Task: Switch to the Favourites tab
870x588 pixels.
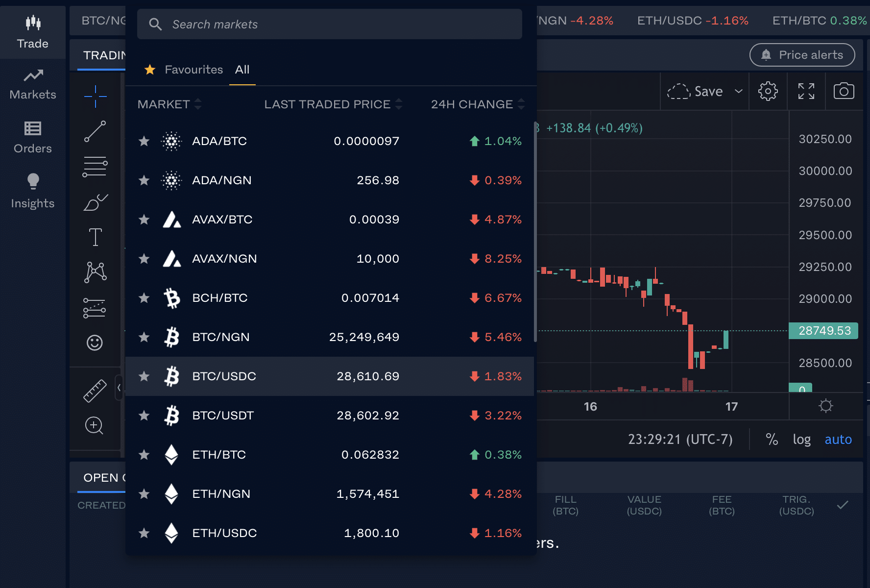Action: tap(193, 70)
